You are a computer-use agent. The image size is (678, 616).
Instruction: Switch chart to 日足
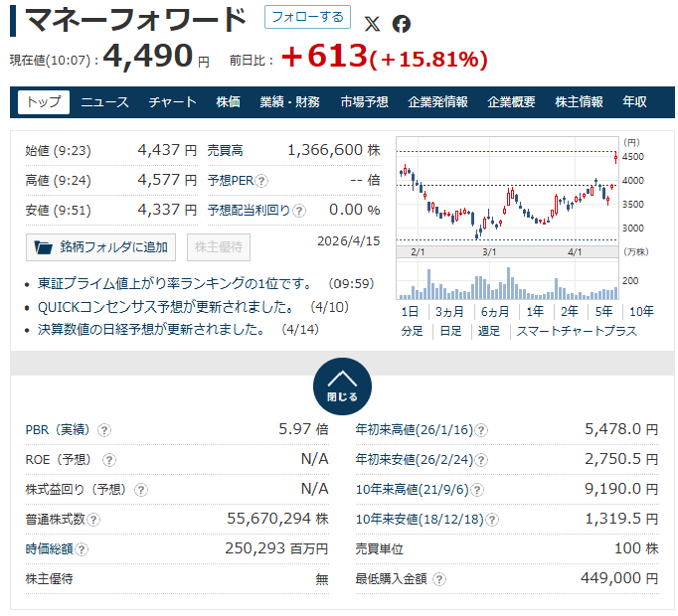(x=450, y=331)
